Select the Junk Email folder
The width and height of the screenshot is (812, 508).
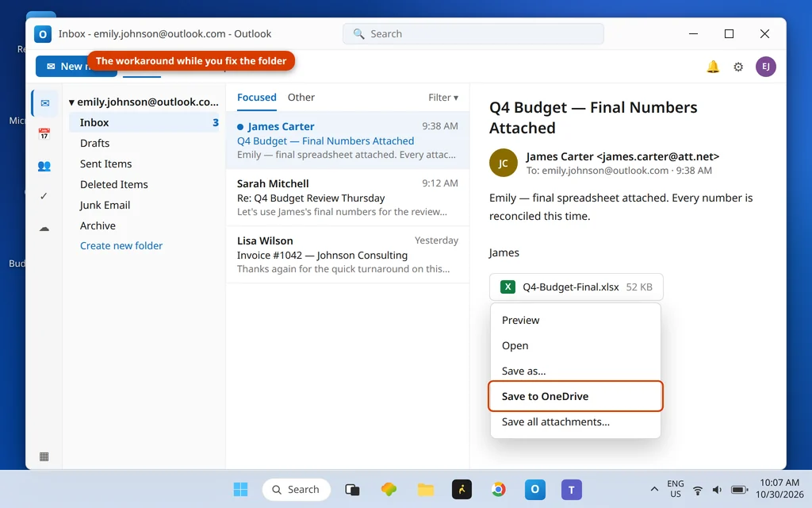coord(144,206)
